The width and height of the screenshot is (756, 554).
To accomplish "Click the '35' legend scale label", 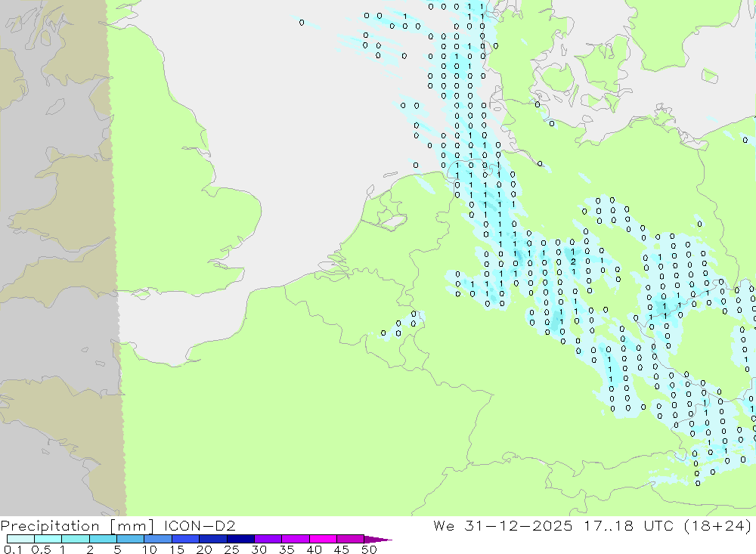I will 287,549.
